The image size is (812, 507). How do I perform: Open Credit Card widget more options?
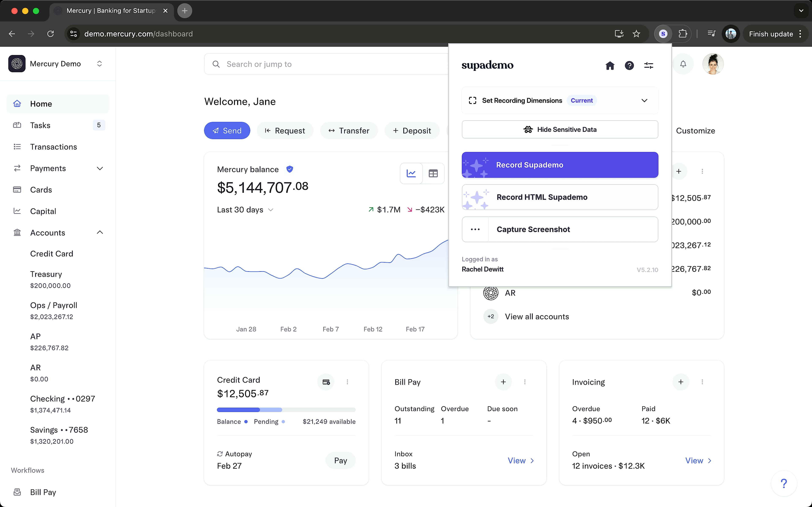347,382
